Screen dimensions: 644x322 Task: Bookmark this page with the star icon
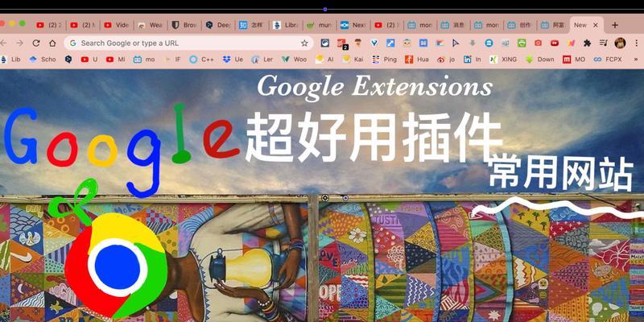[x=304, y=43]
